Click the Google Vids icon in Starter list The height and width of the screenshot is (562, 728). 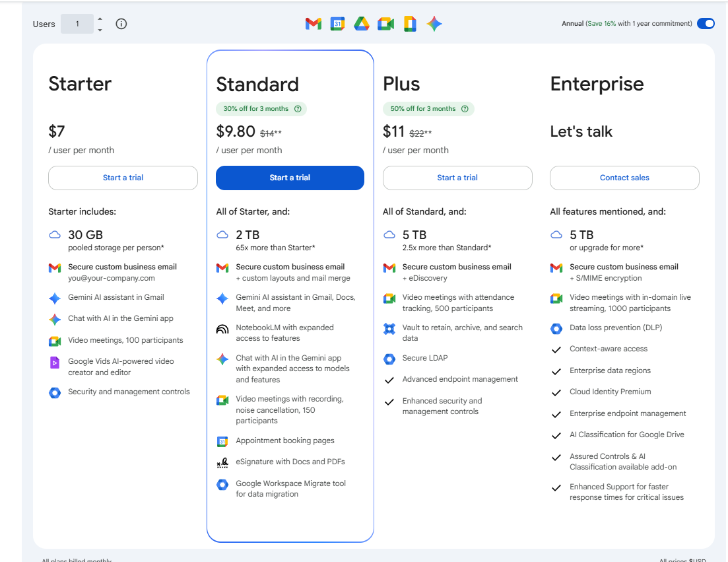pos(55,363)
